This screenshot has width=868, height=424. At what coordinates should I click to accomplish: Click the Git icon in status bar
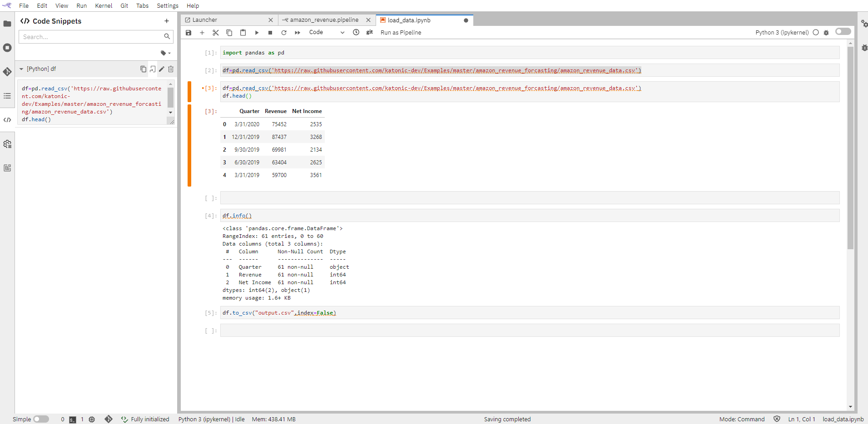109,419
